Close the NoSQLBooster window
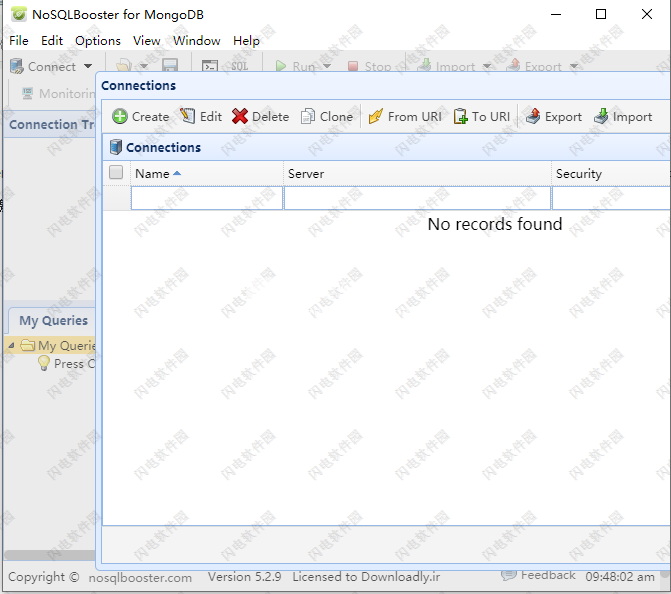Screen dimensions: 671x594 pyautogui.click(x=647, y=14)
